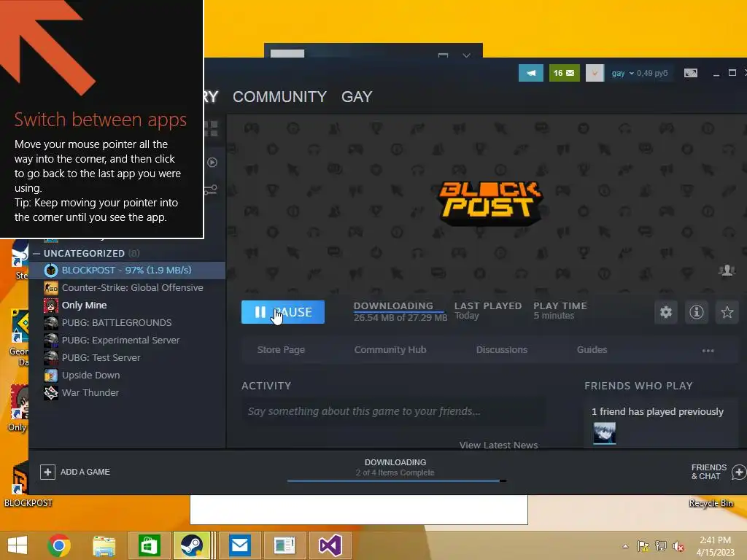Open Mail app from taskbar
This screenshot has width=747, height=560.
coord(239,545)
